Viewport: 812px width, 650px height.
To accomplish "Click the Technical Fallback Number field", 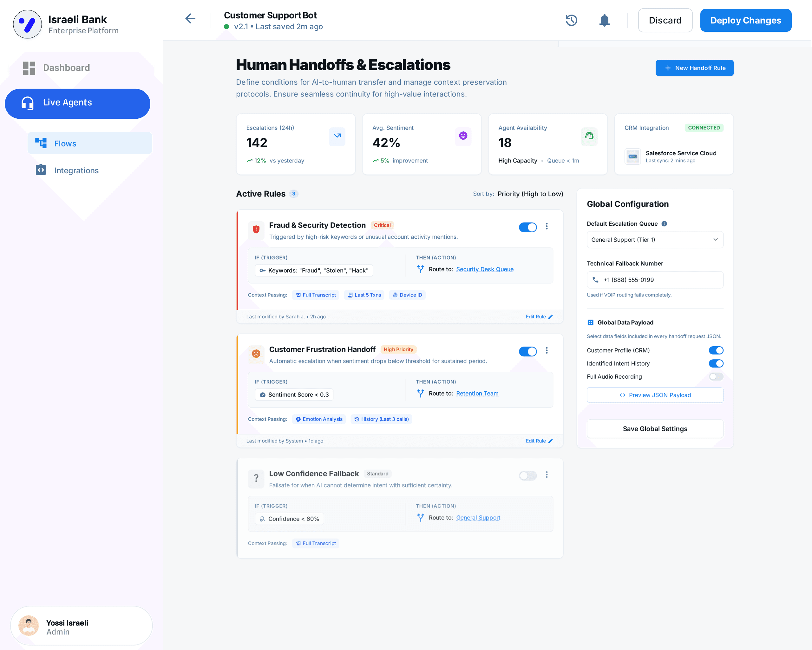I will coord(655,280).
